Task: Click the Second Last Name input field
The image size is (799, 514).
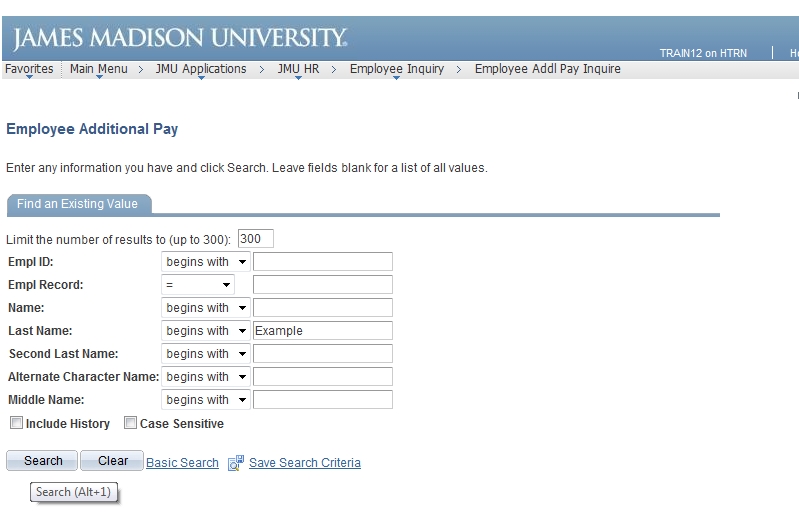Action: tap(323, 354)
